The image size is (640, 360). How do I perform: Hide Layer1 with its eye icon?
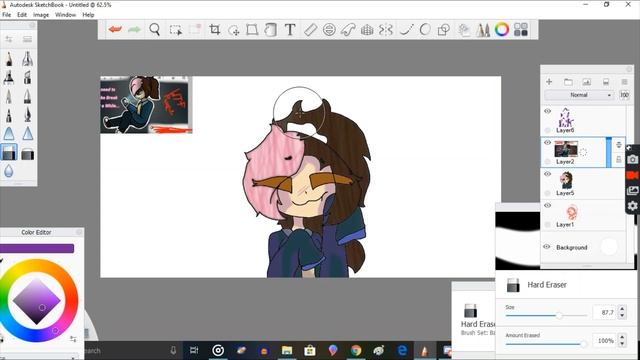(547, 205)
